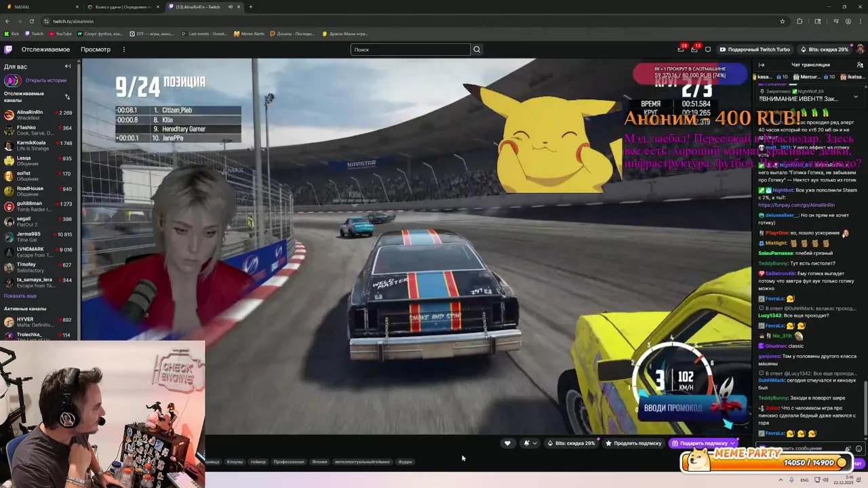This screenshot has width=868, height=488.
Task: Open Chrome profile icon
Action: (848, 21)
